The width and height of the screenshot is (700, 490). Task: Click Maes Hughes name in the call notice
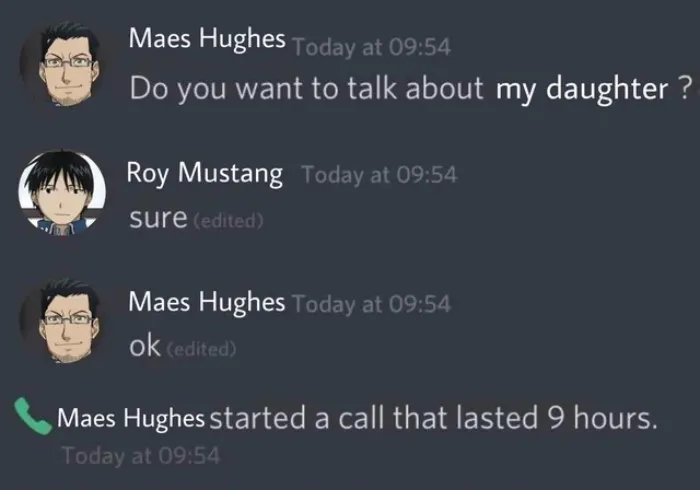pos(131,418)
